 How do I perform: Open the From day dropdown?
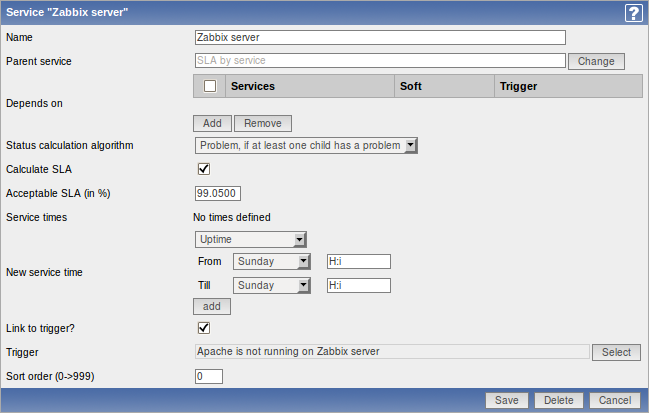[272, 262]
